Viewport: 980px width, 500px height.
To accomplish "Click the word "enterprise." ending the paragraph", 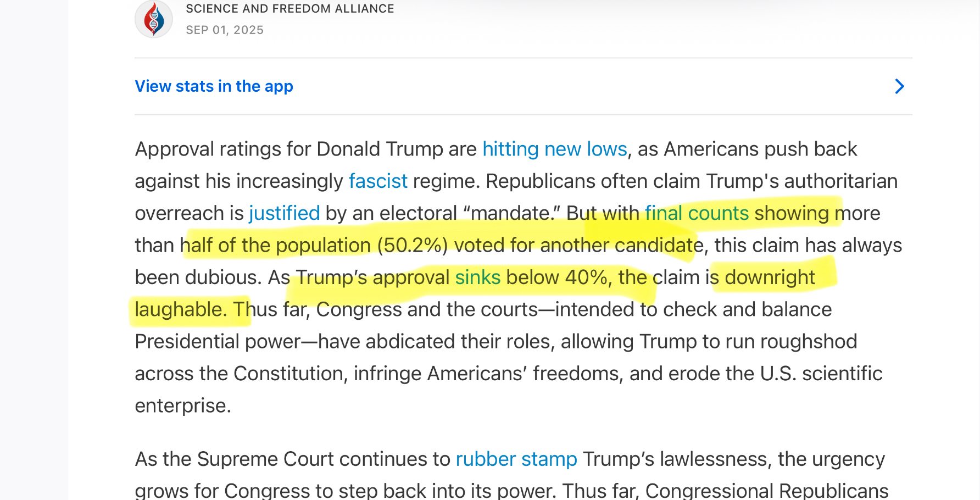I will [x=183, y=406].
